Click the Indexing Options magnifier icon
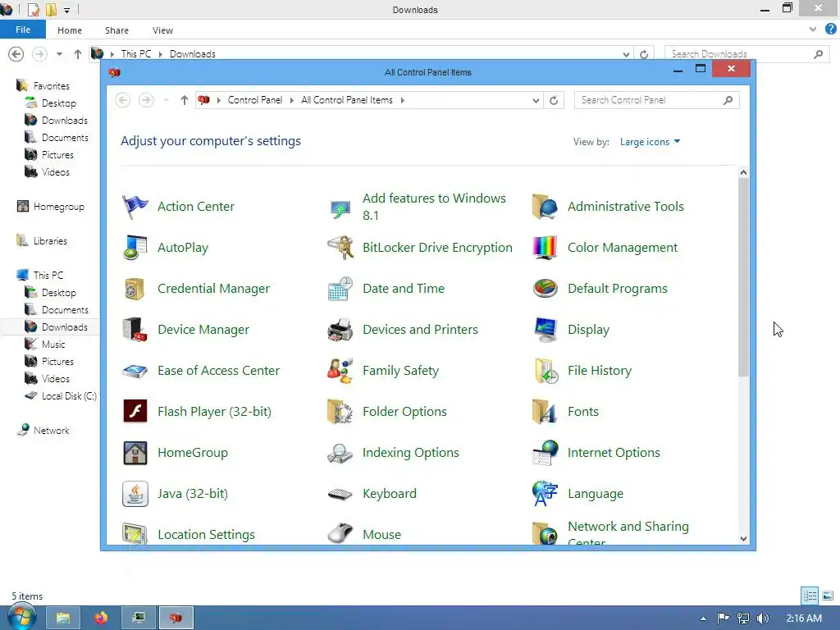This screenshot has height=630, width=840. pyautogui.click(x=340, y=453)
